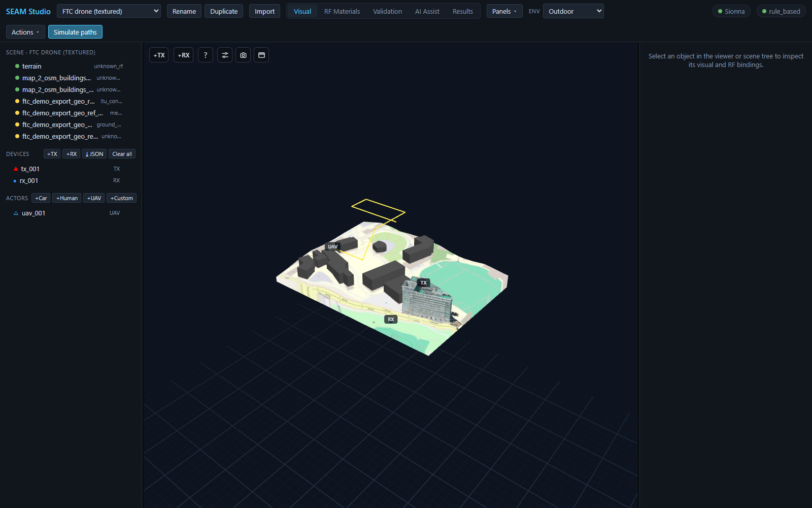Click the unknown_rf material label for terrain

pos(108,66)
